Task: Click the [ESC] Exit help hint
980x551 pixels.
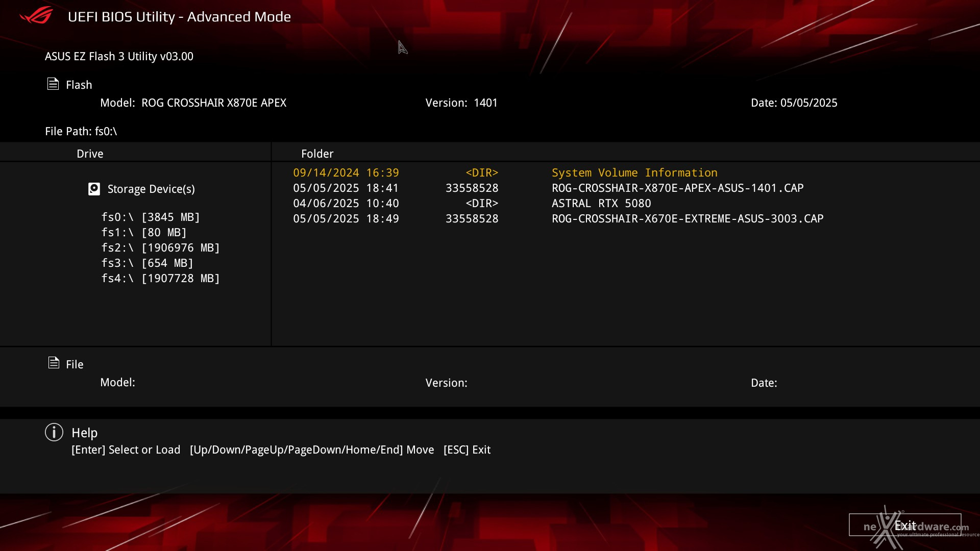Action: tap(467, 449)
